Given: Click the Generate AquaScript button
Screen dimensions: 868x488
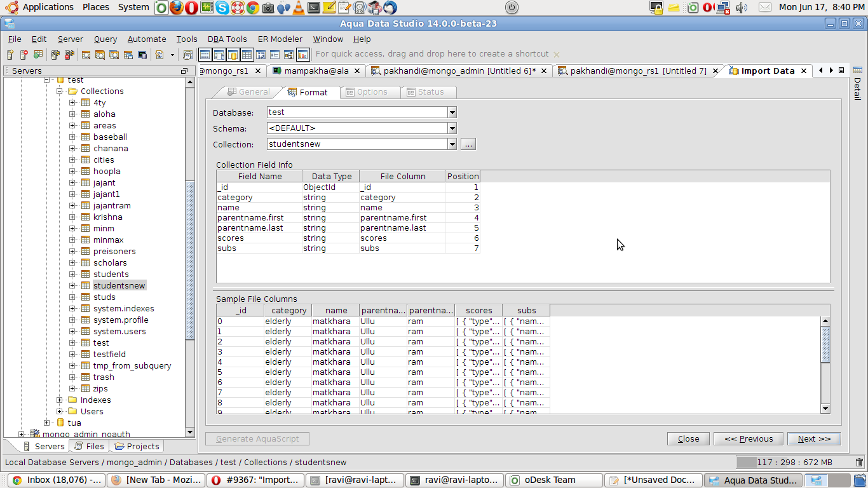Looking at the screenshot, I should coord(257,438).
